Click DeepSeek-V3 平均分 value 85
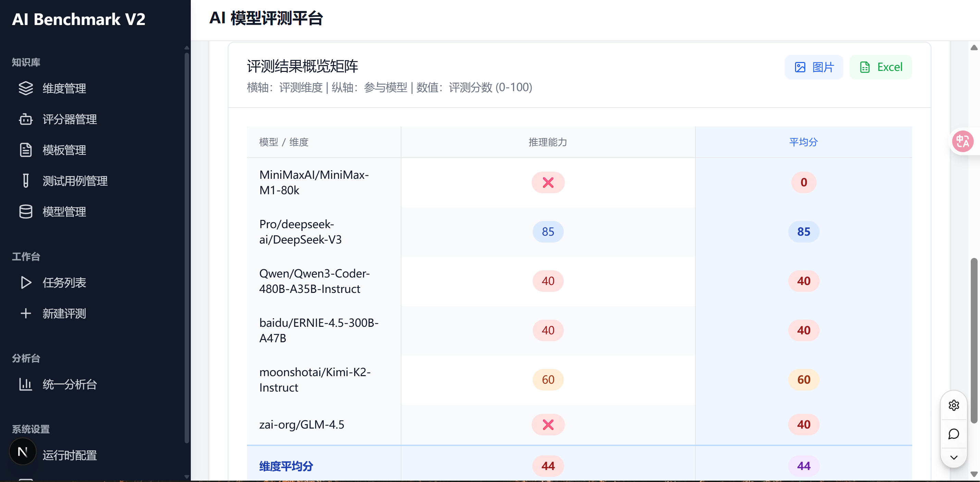This screenshot has height=482, width=980. 804,232
